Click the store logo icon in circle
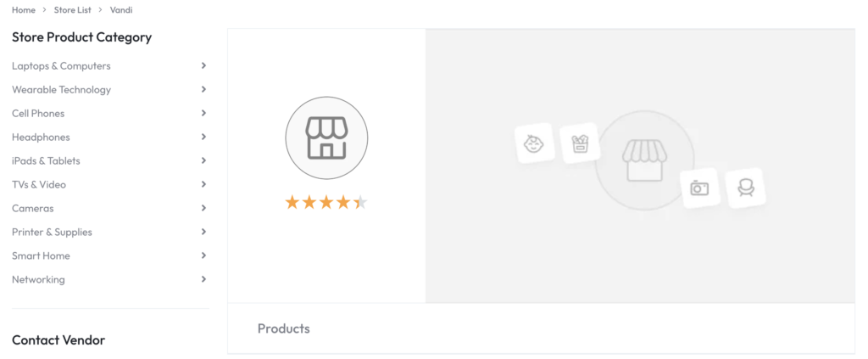The height and width of the screenshot is (359, 868). click(x=326, y=138)
